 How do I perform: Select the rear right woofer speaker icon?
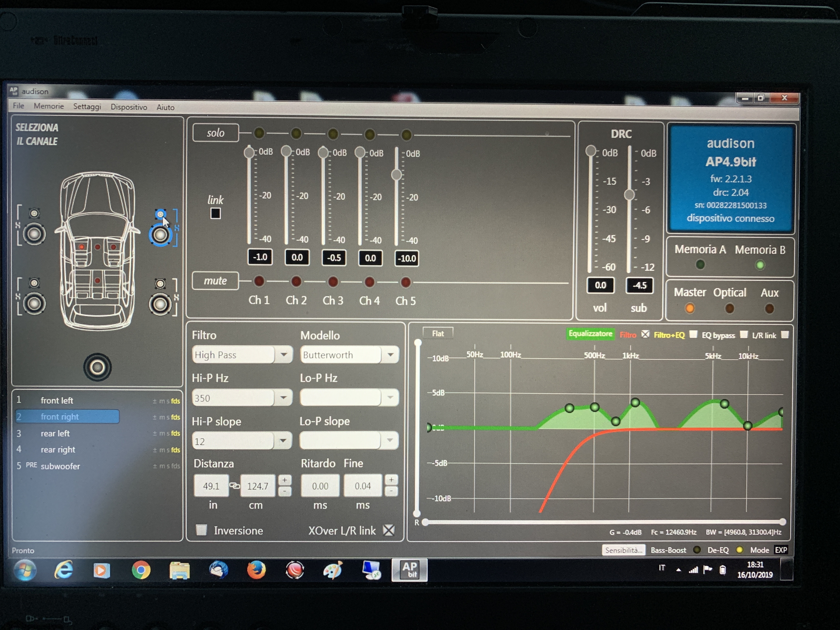coord(160,304)
